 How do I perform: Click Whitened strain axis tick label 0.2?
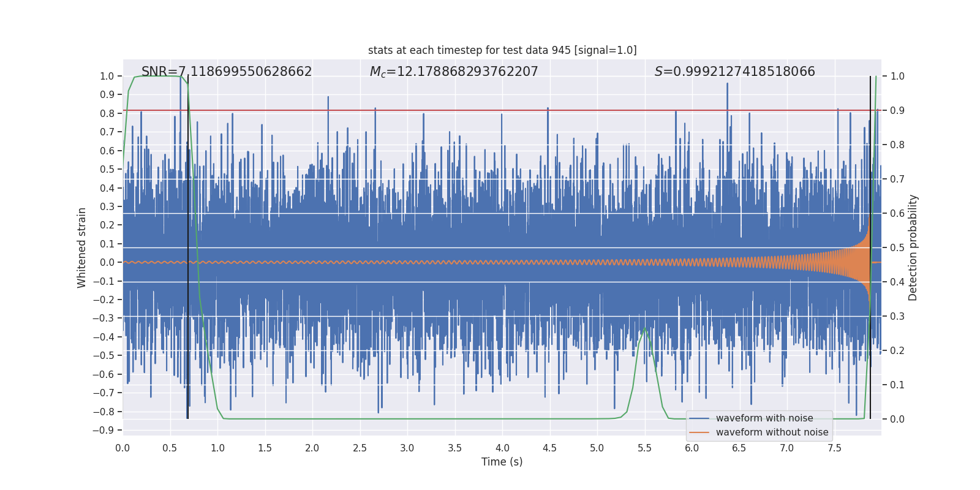point(107,225)
